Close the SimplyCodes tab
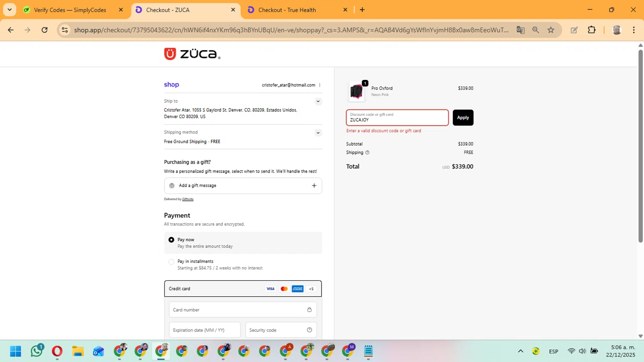Screen dimensions: 644x362 121,10
